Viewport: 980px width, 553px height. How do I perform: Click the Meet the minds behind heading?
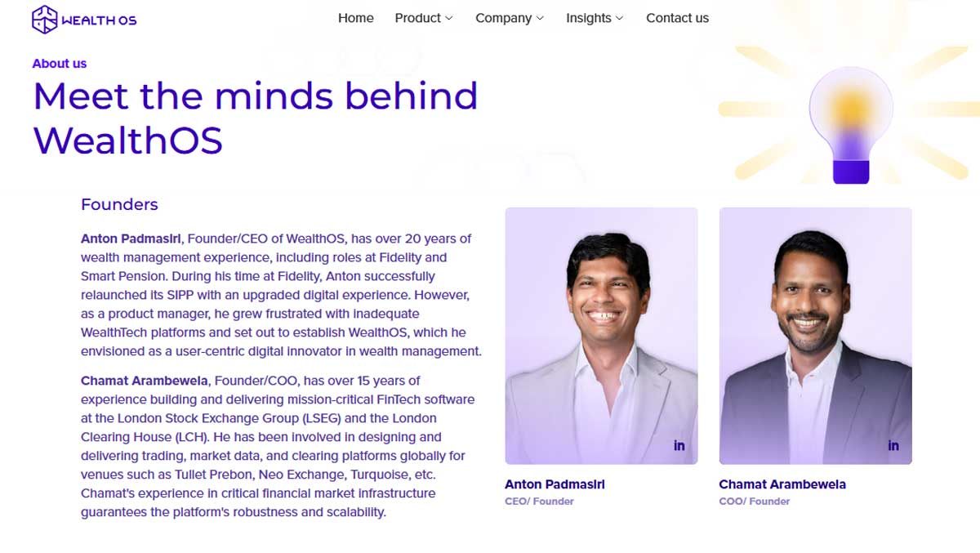tap(255, 96)
